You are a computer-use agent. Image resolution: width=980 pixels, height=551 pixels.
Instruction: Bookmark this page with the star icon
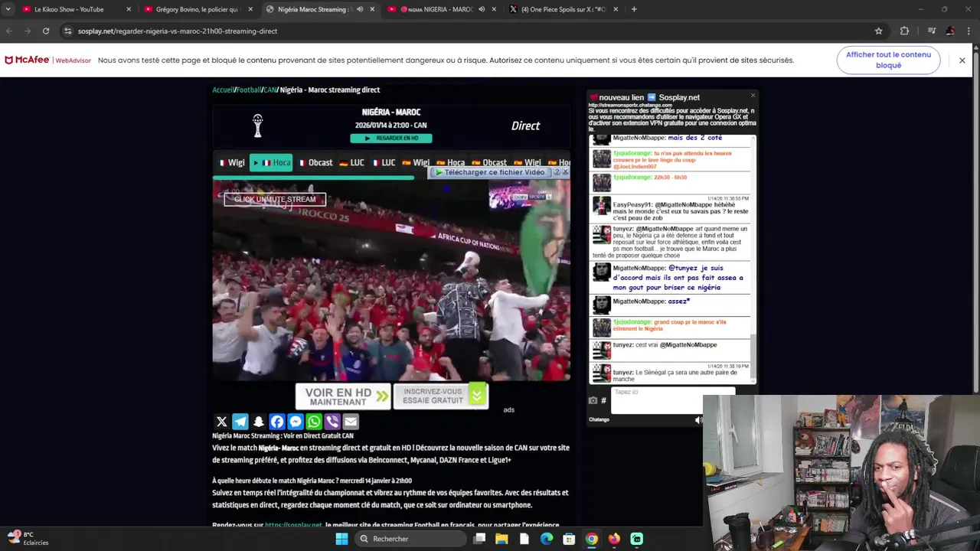pos(879,31)
